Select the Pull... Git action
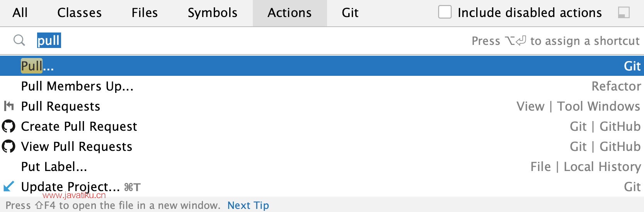644x212 pixels. tap(322, 66)
